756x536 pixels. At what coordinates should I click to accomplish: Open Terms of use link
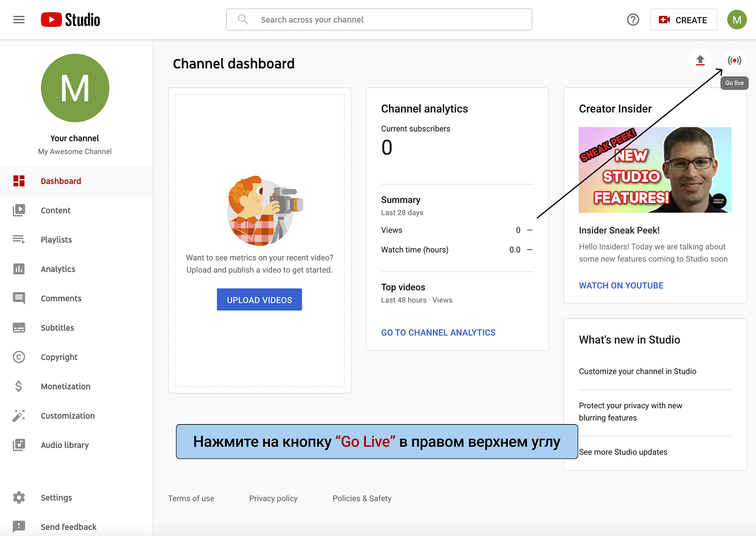click(191, 499)
